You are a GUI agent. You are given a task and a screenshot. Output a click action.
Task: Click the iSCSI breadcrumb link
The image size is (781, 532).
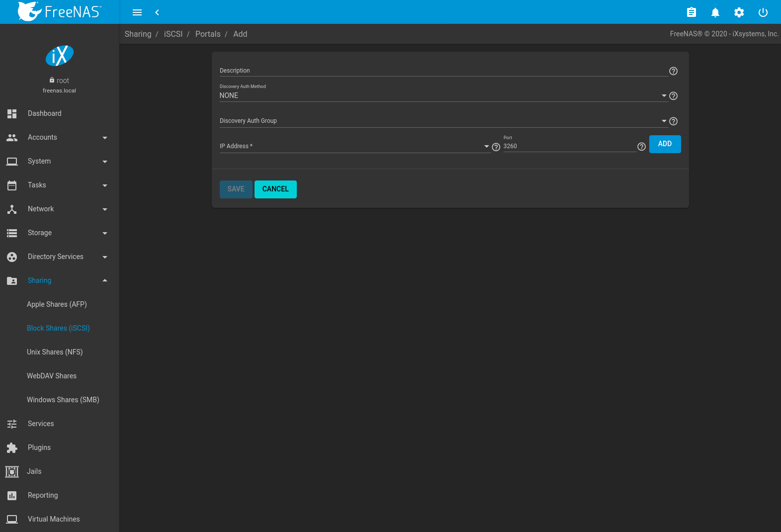173,34
